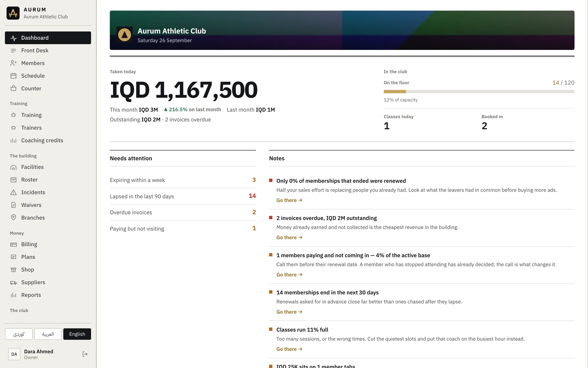Click the Facilities building icon

point(13,167)
